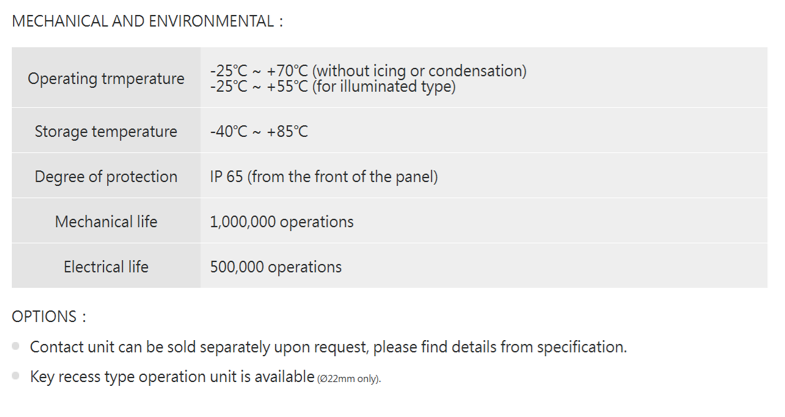Select the 'Operating trmperature' row label

pyautogui.click(x=106, y=78)
